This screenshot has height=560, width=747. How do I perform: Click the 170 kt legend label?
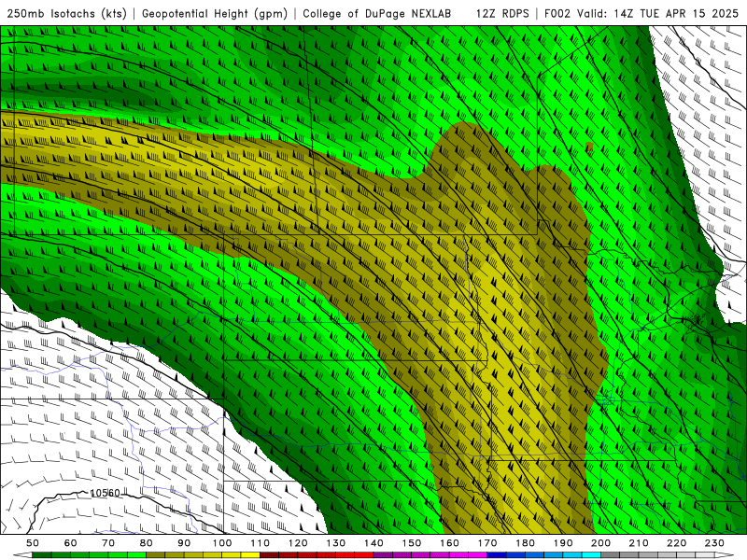(487, 543)
